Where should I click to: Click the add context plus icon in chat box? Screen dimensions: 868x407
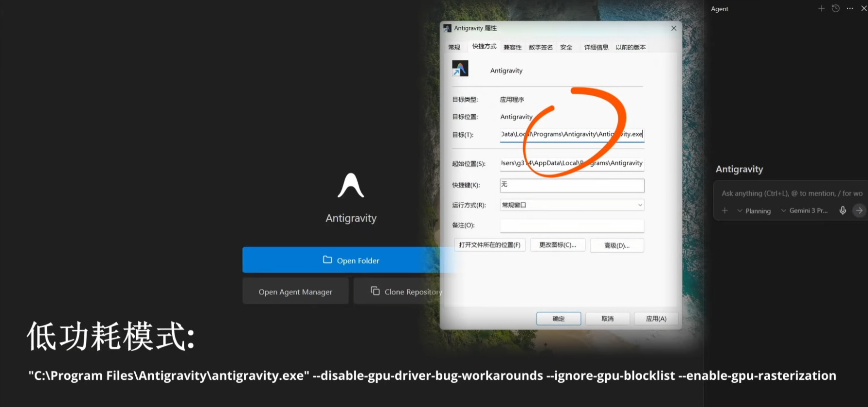[725, 211]
